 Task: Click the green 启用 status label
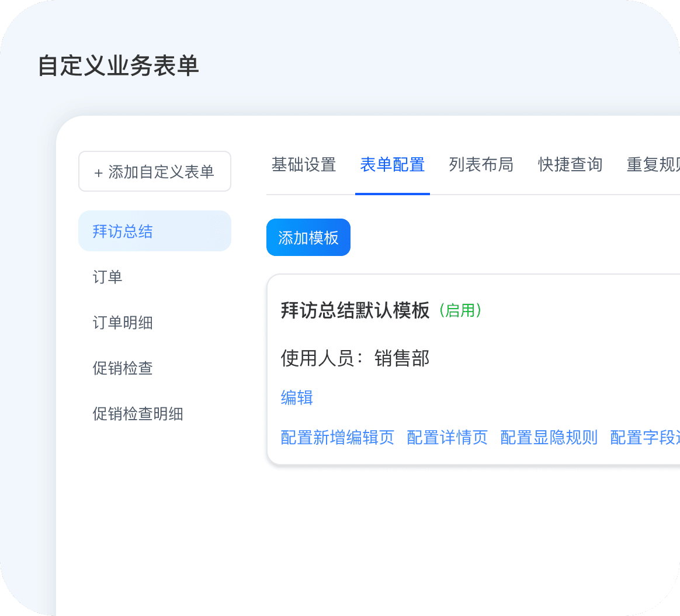(x=460, y=311)
